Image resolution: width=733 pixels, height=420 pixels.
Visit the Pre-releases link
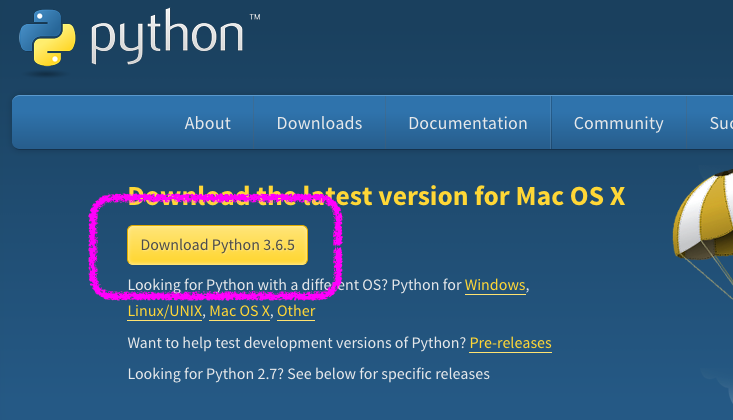coord(510,343)
